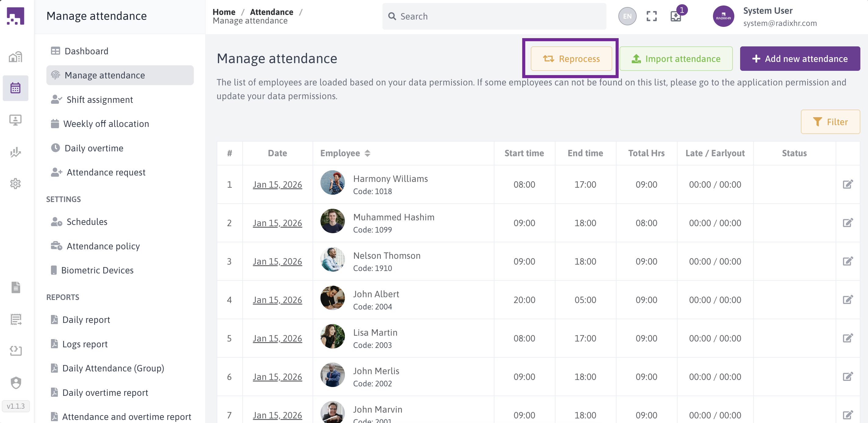Open settings gear in left rail
The width and height of the screenshot is (868, 423).
[16, 184]
